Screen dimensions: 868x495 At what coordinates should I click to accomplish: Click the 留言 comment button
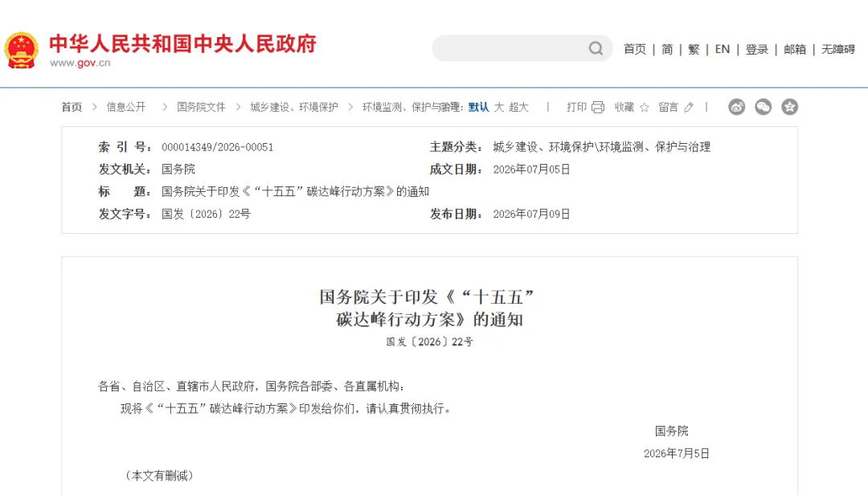click(668, 107)
